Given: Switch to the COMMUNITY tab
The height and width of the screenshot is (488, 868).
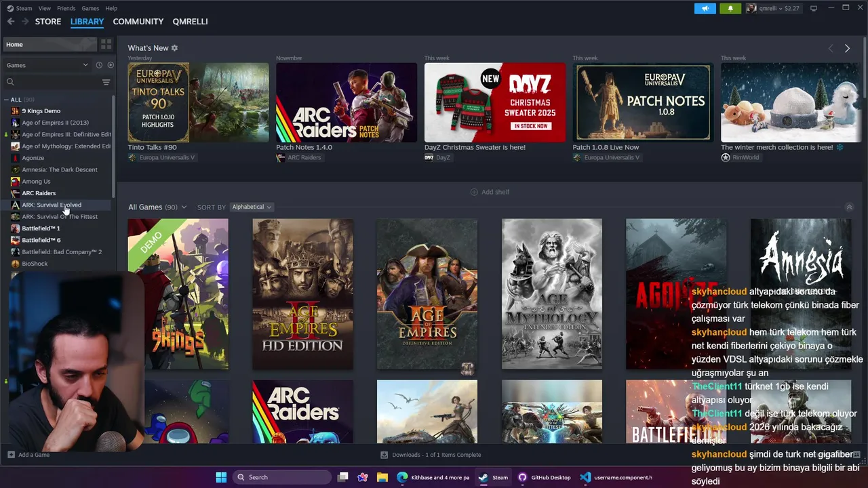Looking at the screenshot, I should click(138, 22).
